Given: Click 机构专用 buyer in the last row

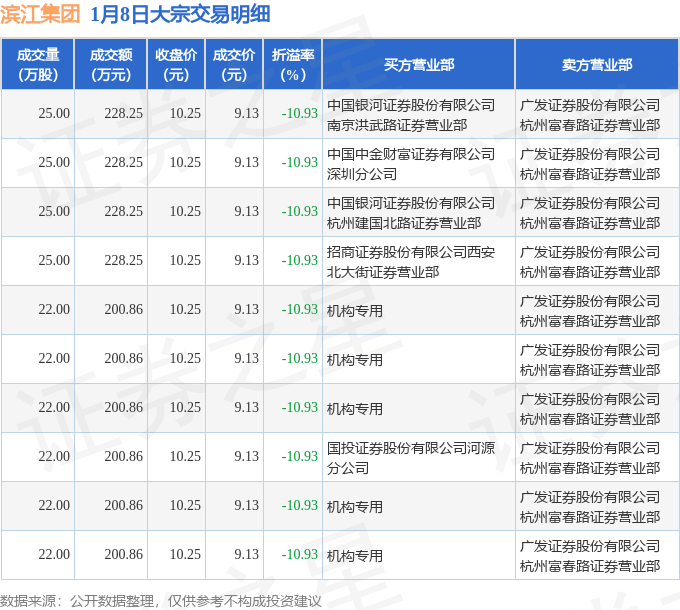Looking at the screenshot, I should click(x=355, y=556).
